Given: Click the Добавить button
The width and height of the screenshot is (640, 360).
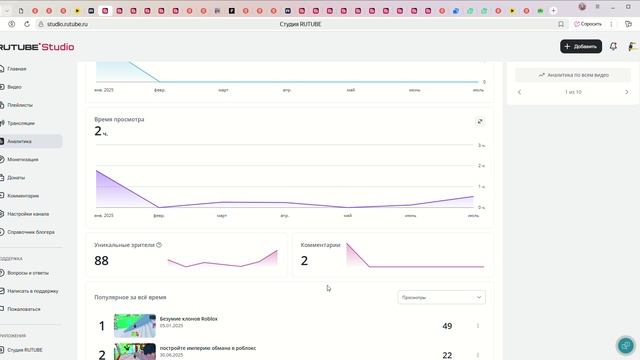Looking at the screenshot, I should click(x=581, y=47).
